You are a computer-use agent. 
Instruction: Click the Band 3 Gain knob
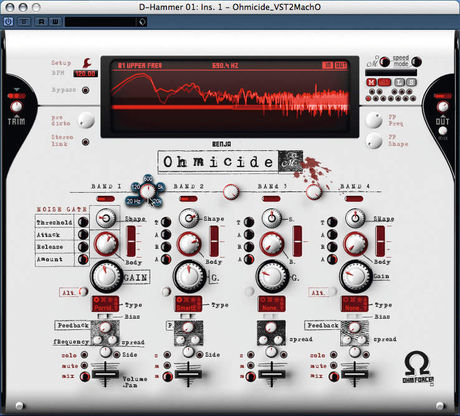coord(272,276)
